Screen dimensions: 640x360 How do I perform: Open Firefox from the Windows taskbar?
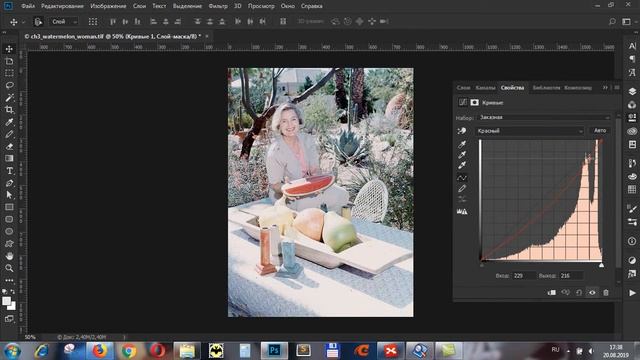click(x=99, y=351)
